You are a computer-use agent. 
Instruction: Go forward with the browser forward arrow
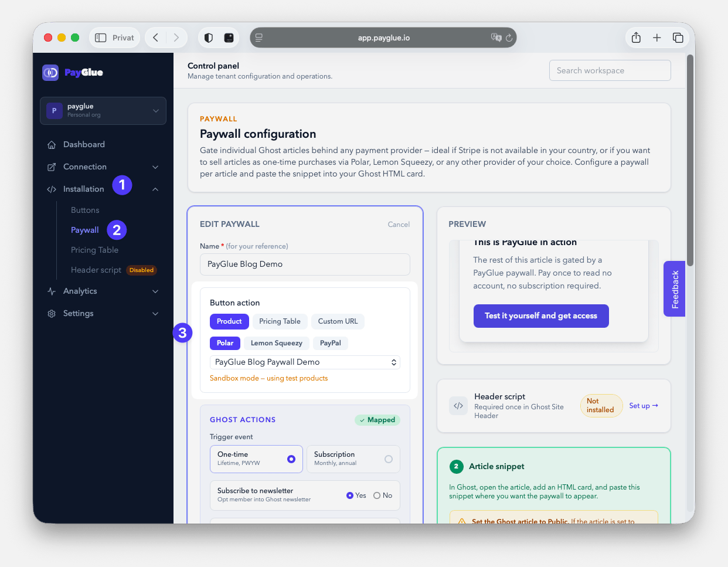pos(176,38)
